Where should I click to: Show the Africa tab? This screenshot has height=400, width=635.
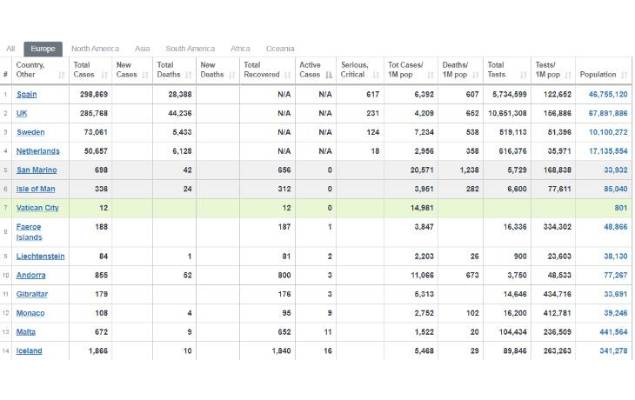(240, 48)
